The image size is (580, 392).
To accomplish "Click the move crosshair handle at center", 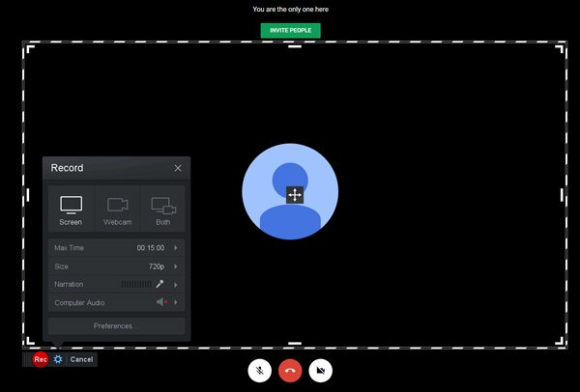I will tap(295, 195).
